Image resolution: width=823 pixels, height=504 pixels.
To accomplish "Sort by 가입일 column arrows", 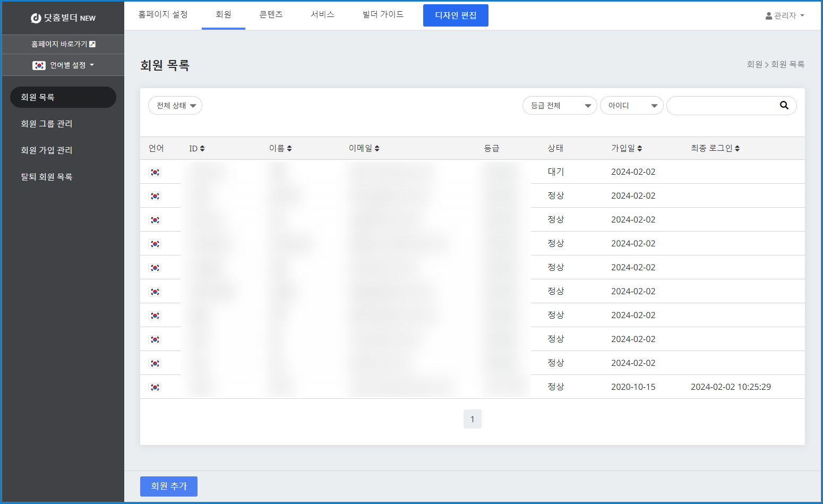I will (640, 149).
